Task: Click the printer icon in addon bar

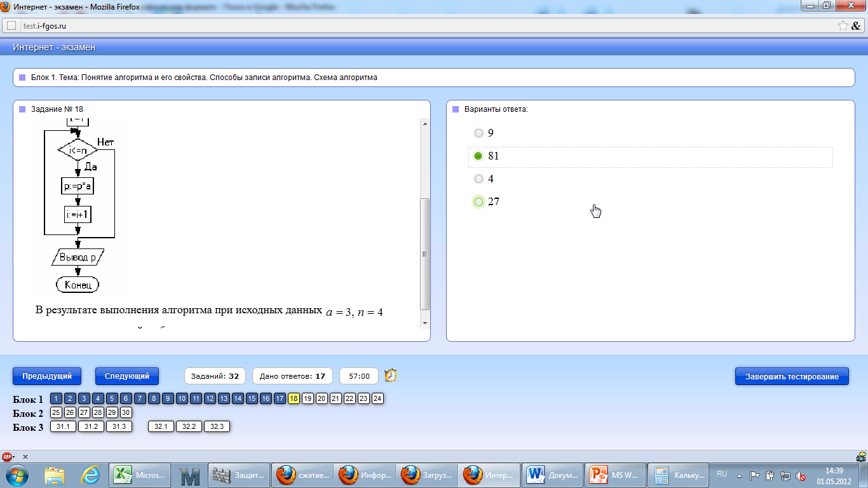Action: [x=860, y=456]
